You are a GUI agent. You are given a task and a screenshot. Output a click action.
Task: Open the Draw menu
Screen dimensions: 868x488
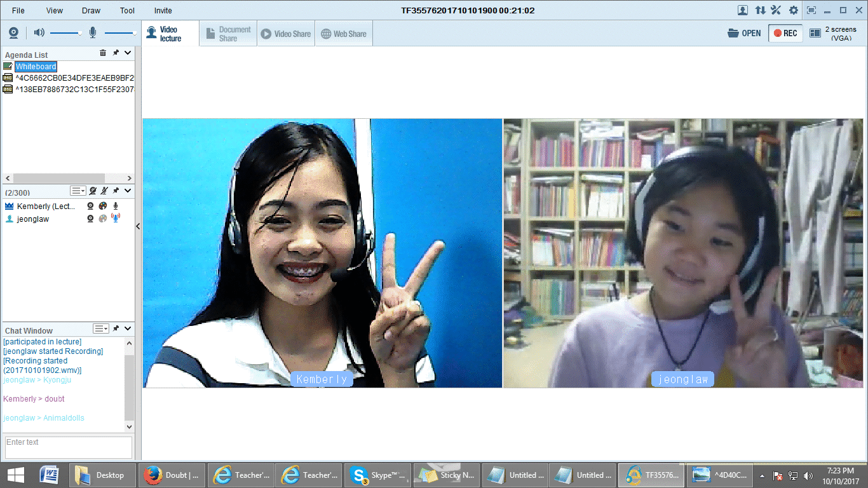[91, 10]
